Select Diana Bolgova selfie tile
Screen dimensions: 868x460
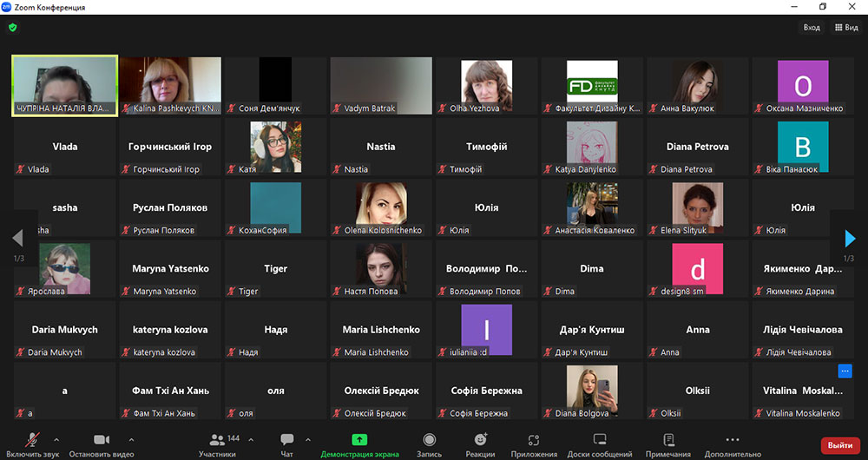click(x=592, y=391)
